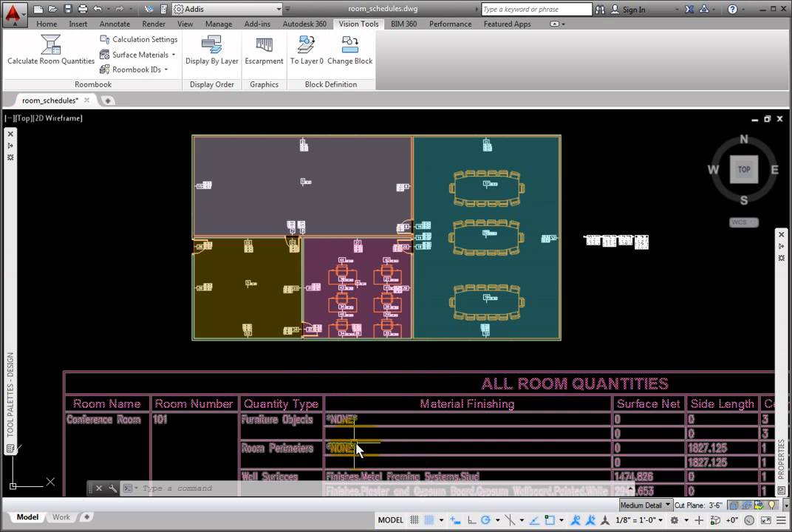Click the Hardware Acceleration round icon
This screenshot has width=792, height=532.
tap(750, 520)
